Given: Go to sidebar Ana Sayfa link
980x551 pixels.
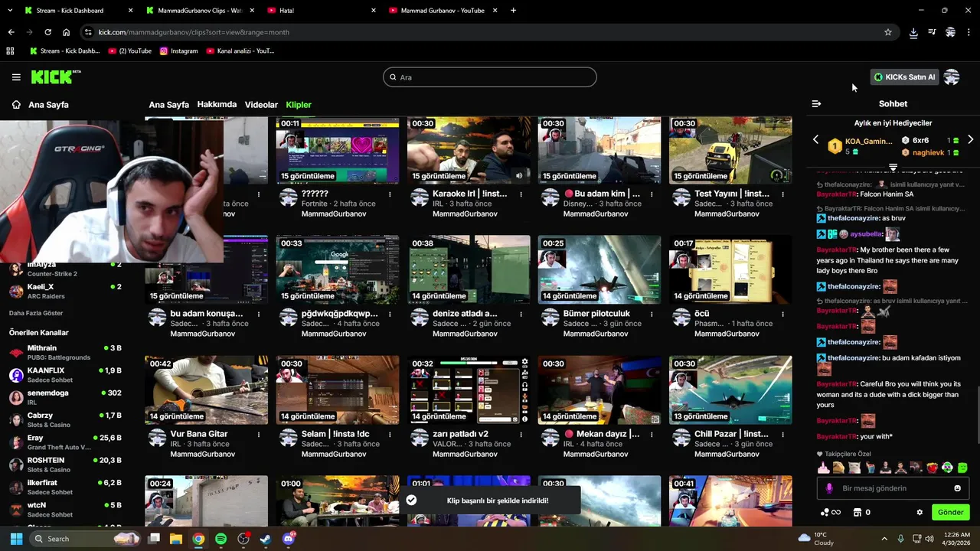Looking at the screenshot, I should click(40, 105).
